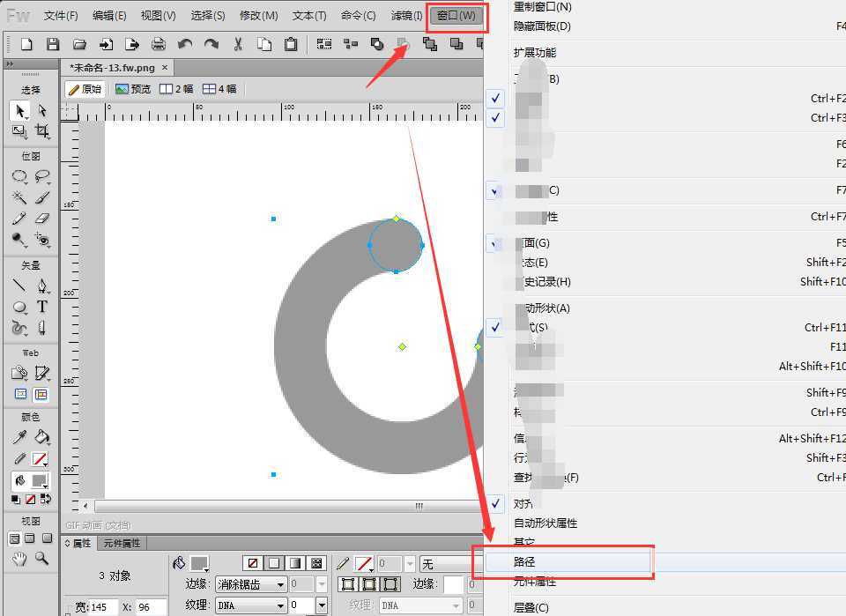Choose the Zoom magnifier tool

click(x=41, y=559)
